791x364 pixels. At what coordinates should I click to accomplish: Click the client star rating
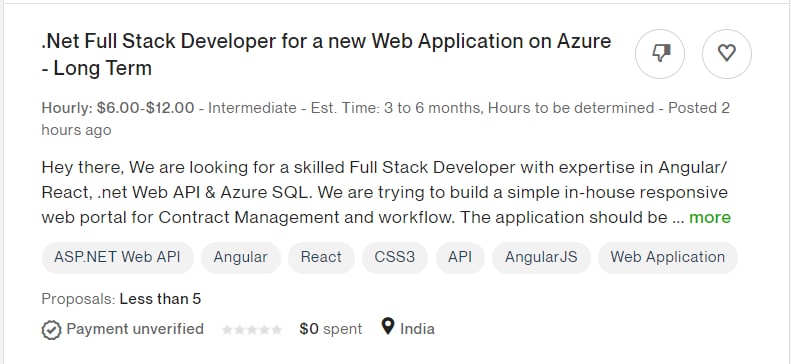[x=252, y=330]
